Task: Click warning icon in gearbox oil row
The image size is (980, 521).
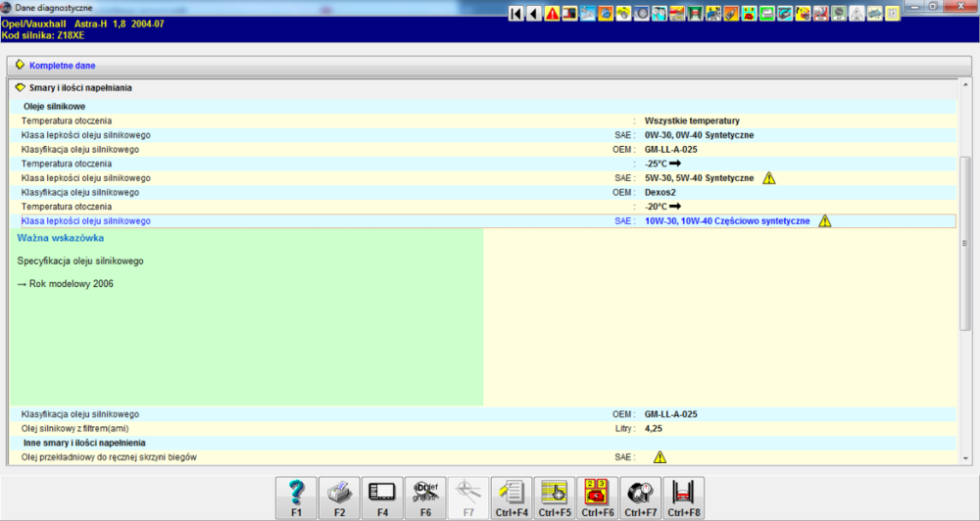Action: coord(660,456)
